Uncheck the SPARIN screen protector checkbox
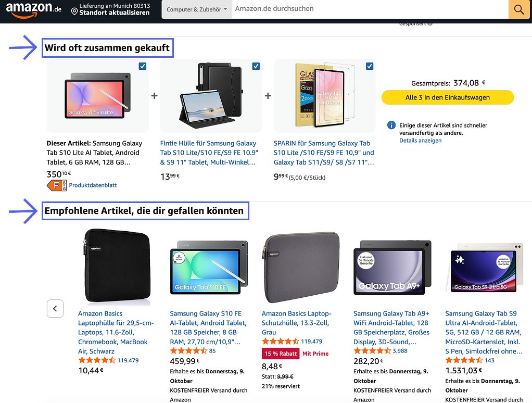This screenshot has width=532, height=403. click(x=369, y=66)
